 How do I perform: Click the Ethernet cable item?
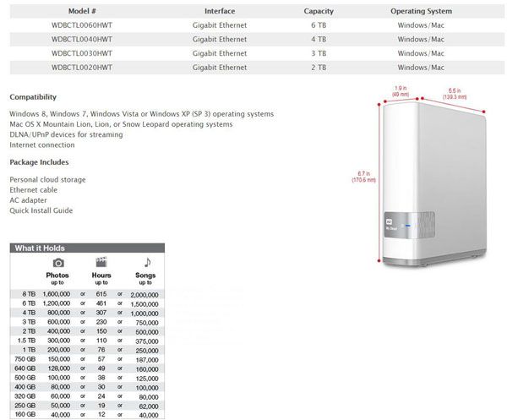point(33,190)
